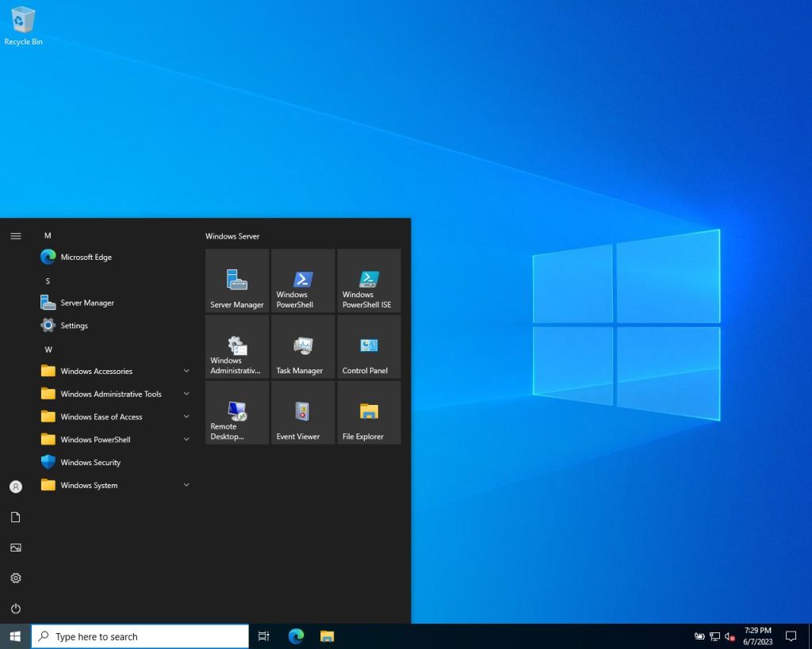812x649 pixels.
Task: Select Microsoft Edge from the app list
Action: point(87,257)
